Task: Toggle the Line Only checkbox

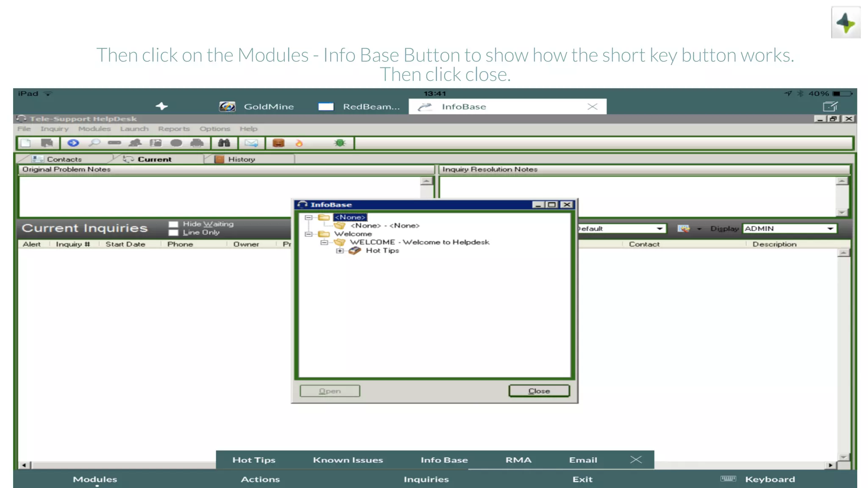Action: pos(173,233)
